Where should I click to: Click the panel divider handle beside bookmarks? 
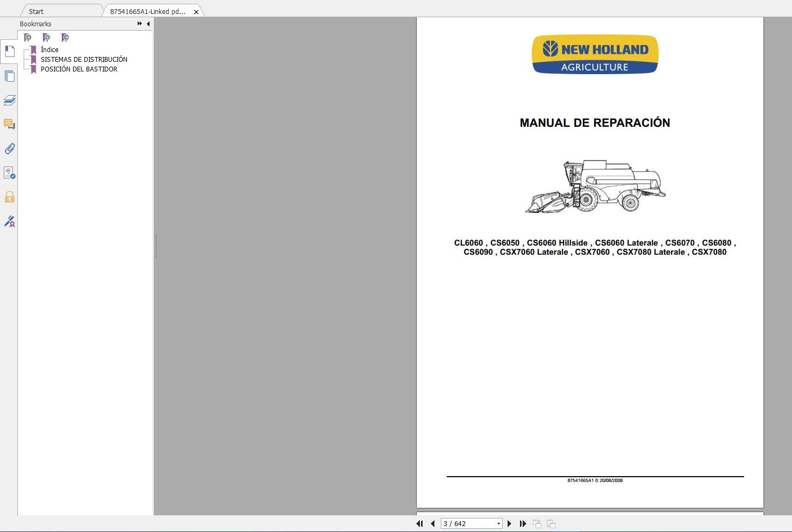tap(156, 246)
